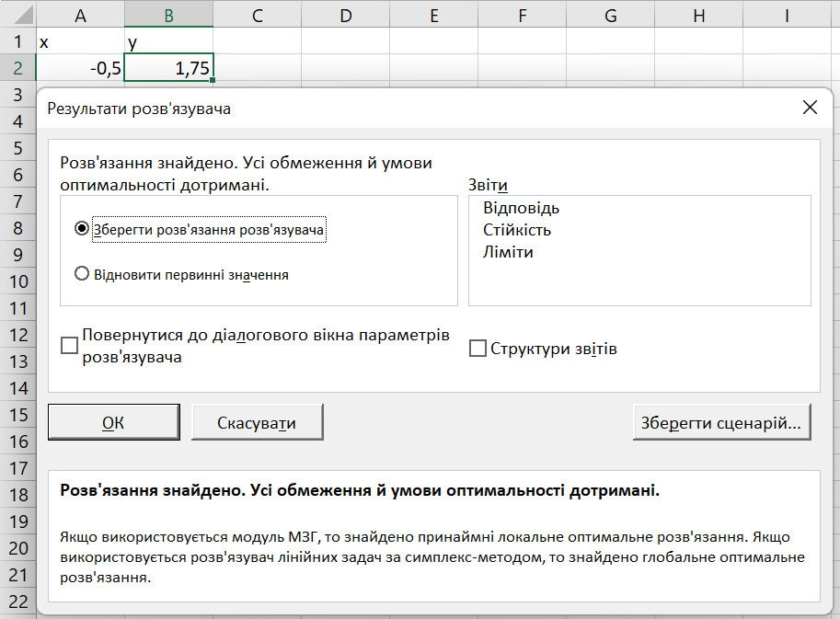Image resolution: width=840 pixels, height=619 pixels.
Task: Select 'Зберегти розв'язання розв'язувача' radio button
Action: tap(82, 229)
